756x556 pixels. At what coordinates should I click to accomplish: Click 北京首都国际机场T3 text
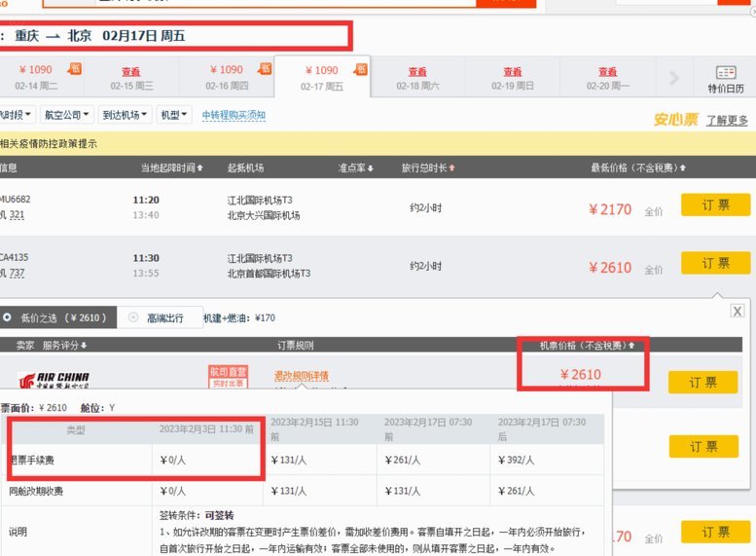click(x=270, y=274)
